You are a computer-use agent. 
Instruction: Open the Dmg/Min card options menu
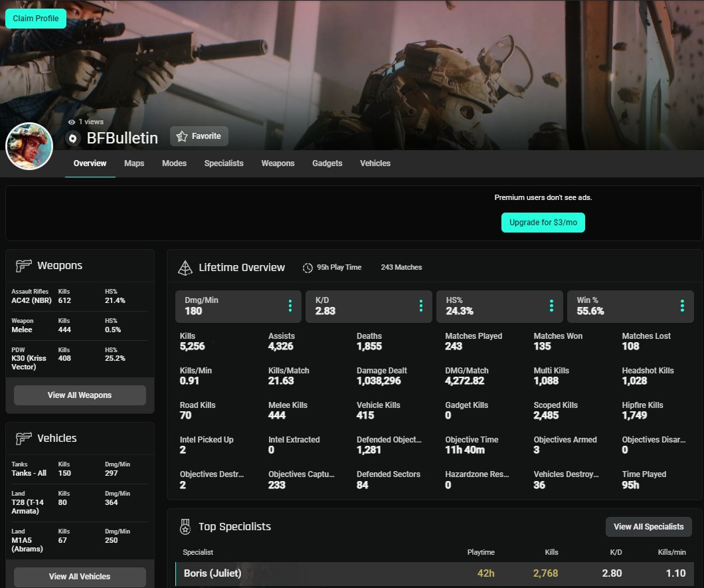[290, 306]
